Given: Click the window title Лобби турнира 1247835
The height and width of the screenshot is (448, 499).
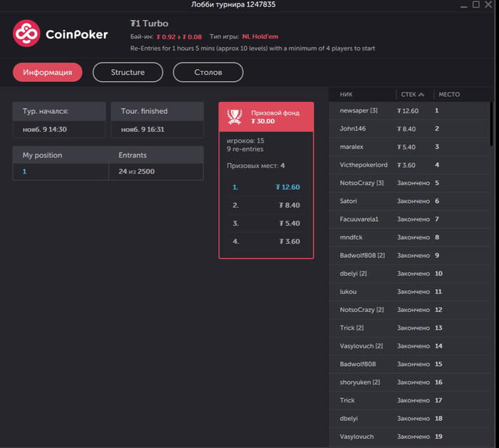Looking at the screenshot, I should pyautogui.click(x=233, y=4).
